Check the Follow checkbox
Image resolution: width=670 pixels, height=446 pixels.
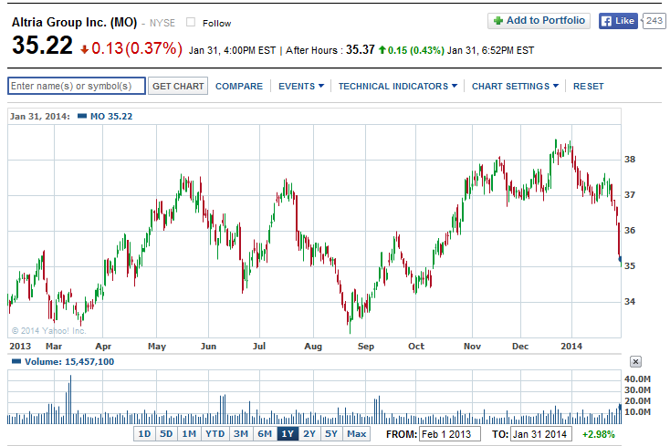191,22
